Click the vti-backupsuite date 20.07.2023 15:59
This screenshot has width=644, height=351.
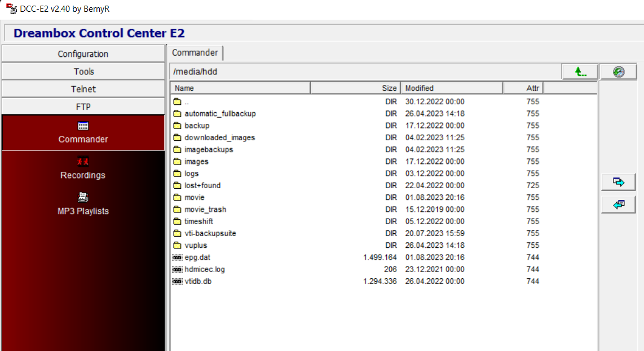coord(435,233)
